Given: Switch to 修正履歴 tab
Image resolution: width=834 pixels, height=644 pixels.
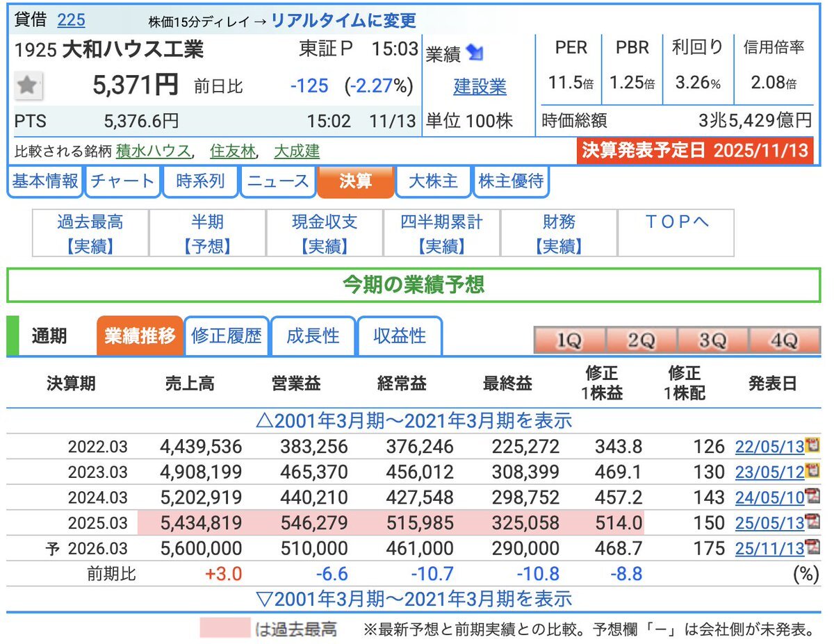Looking at the screenshot, I should tap(227, 336).
